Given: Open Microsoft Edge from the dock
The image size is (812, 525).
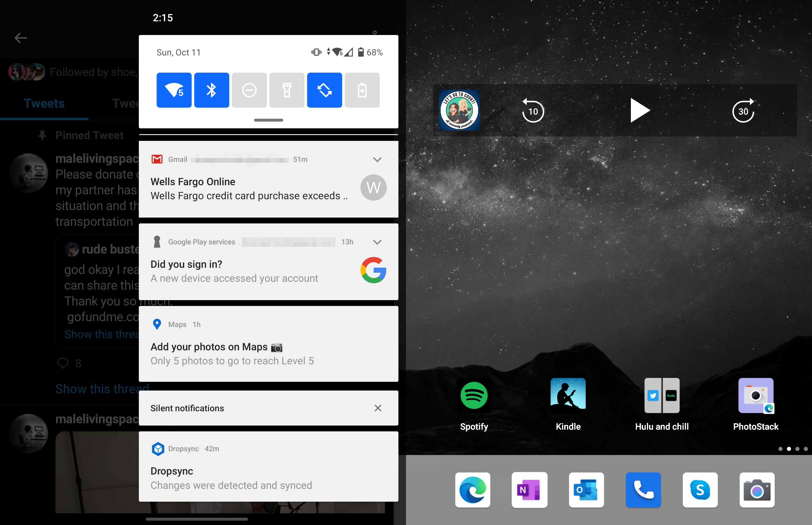Looking at the screenshot, I should click(473, 490).
